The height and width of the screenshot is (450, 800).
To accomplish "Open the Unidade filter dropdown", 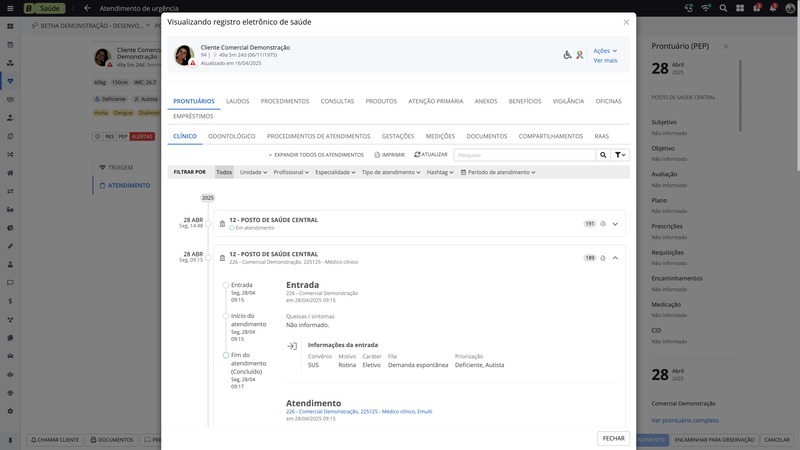I will [254, 172].
